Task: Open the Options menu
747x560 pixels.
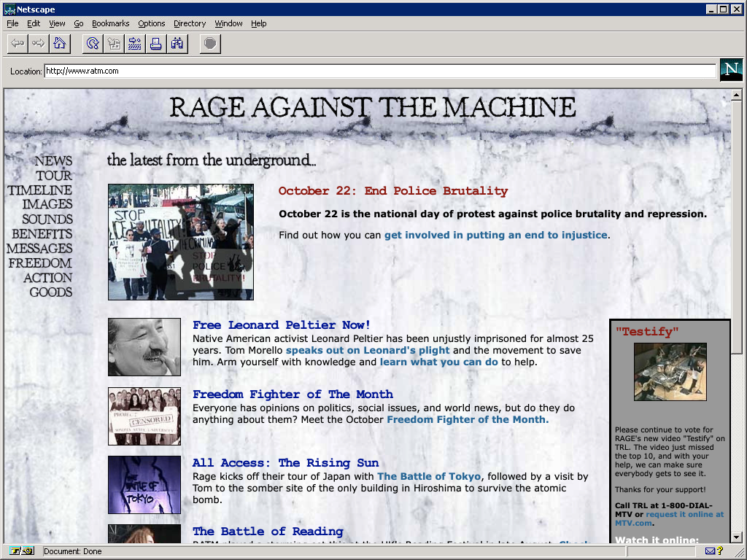Action: coord(151,23)
